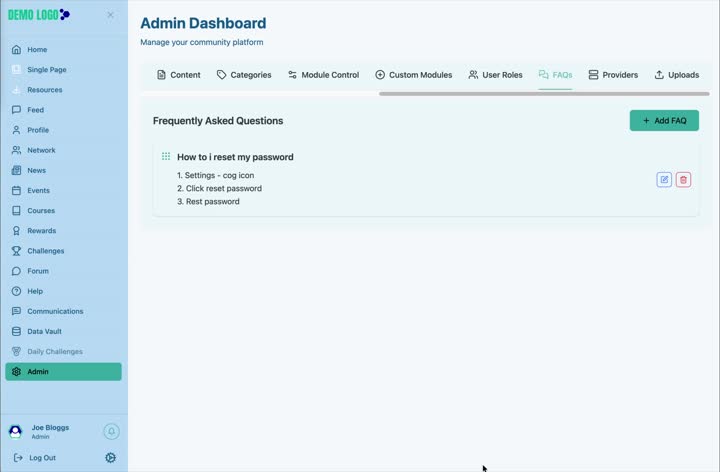The width and height of the screenshot is (720, 472).
Task: Delete the reset password FAQ
Action: tap(683, 180)
